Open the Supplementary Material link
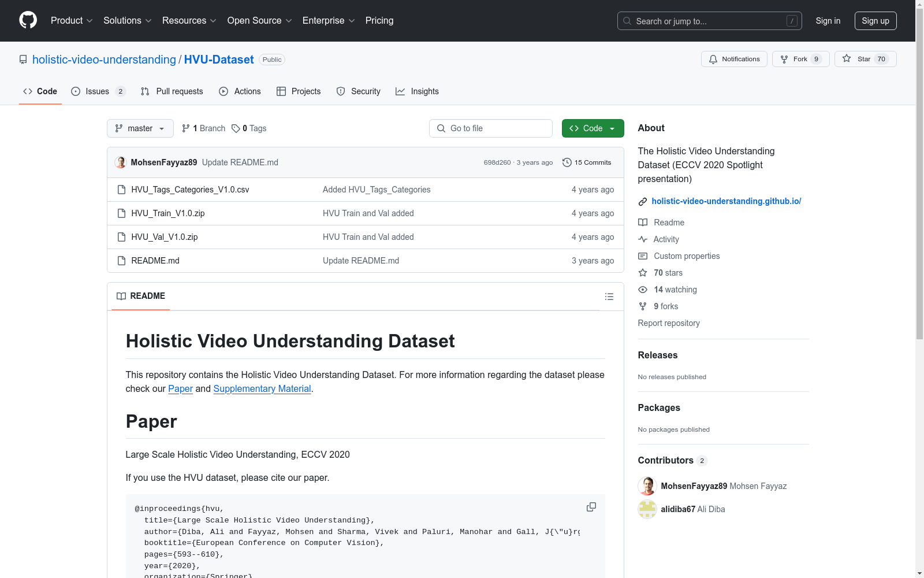The height and width of the screenshot is (578, 924). (262, 389)
